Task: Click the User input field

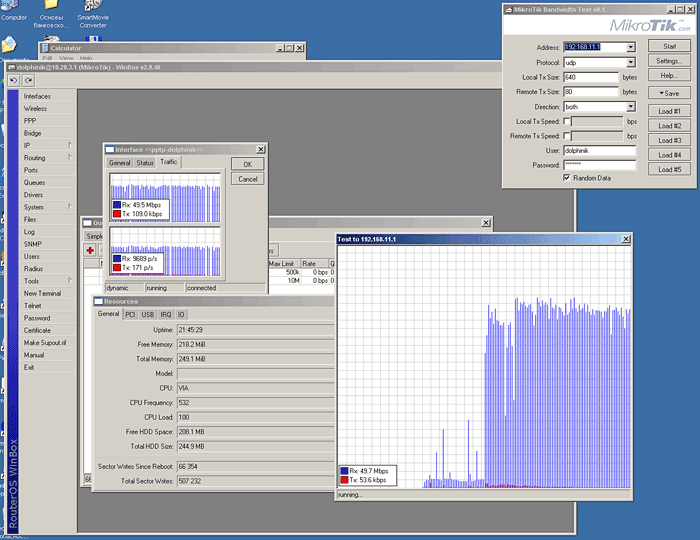Action: click(x=600, y=150)
